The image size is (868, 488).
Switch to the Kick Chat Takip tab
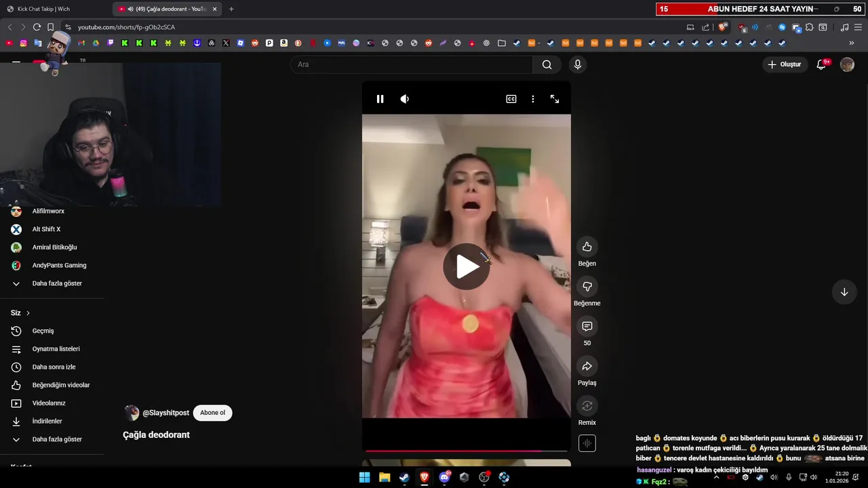click(x=56, y=9)
